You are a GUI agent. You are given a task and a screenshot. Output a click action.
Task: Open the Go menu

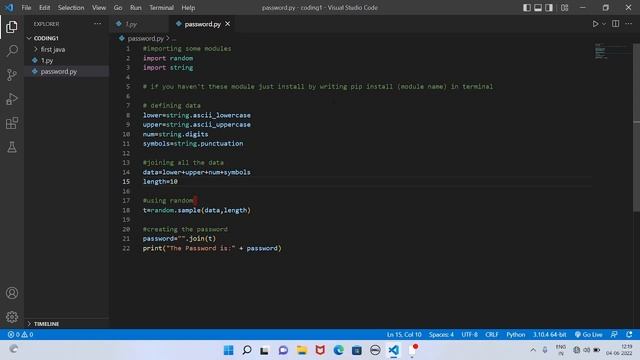tap(118, 8)
